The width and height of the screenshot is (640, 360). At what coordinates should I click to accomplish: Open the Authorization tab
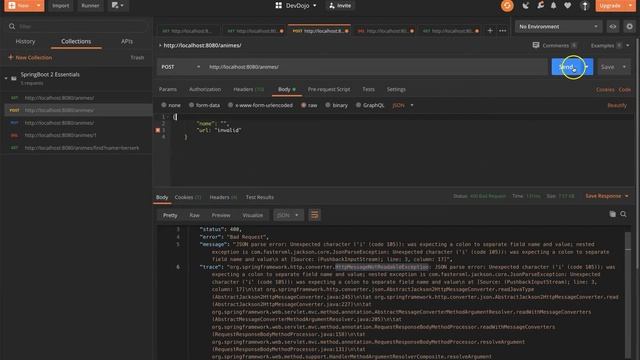(x=205, y=89)
